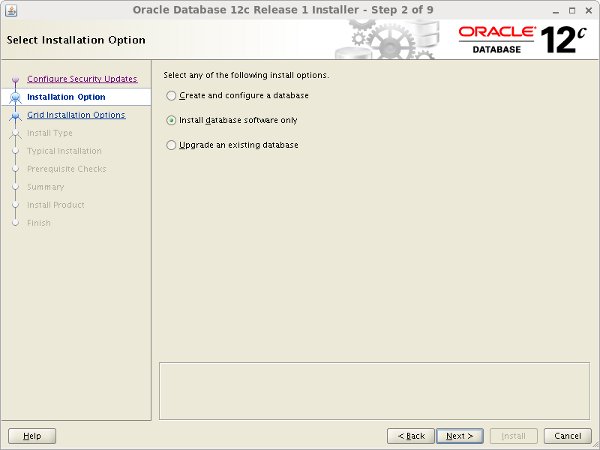This screenshot has height=450, width=600.
Task: Click the 'Install Product' disabled step text
Action: [x=56, y=205]
